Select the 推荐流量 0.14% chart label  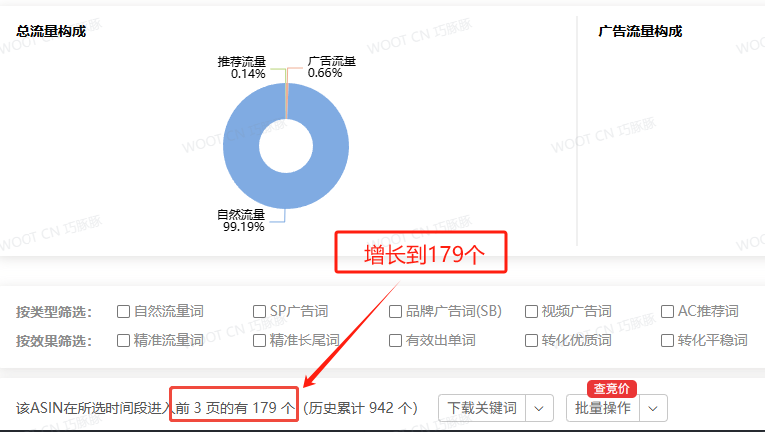click(241, 67)
